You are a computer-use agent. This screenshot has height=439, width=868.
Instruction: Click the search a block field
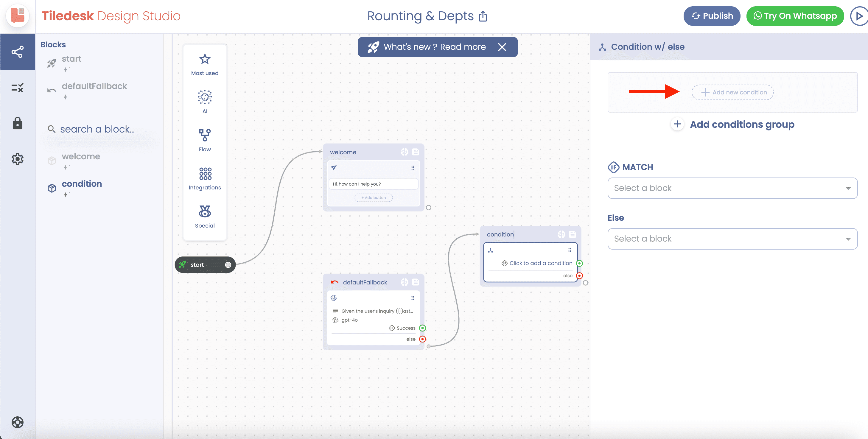(100, 129)
